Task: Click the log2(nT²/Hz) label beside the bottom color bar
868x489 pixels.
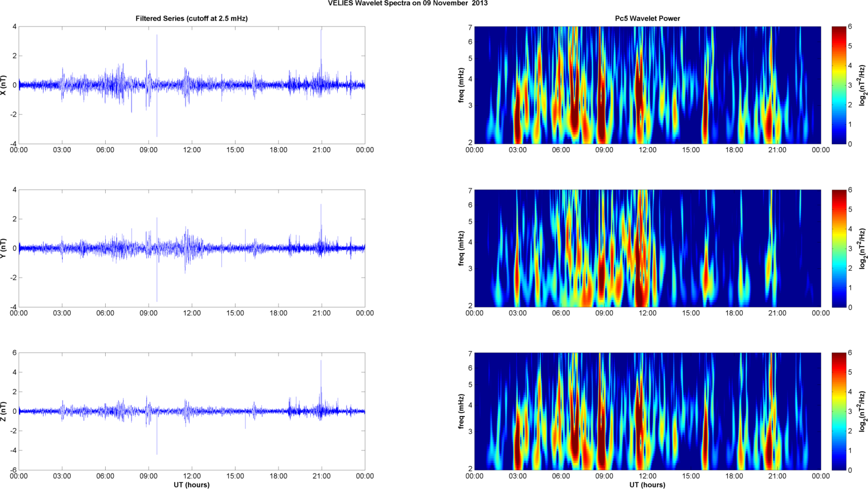Action: click(x=862, y=411)
